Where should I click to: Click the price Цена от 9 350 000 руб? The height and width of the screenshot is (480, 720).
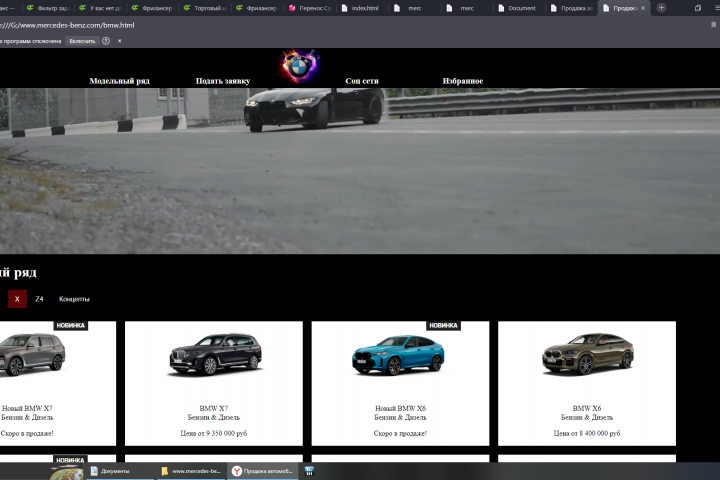[x=214, y=433]
